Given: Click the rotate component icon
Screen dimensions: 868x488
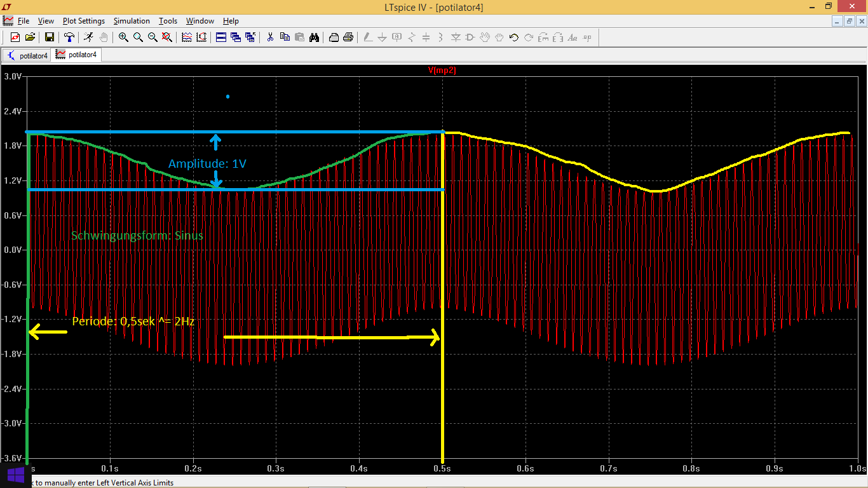Looking at the screenshot, I should [x=543, y=37].
